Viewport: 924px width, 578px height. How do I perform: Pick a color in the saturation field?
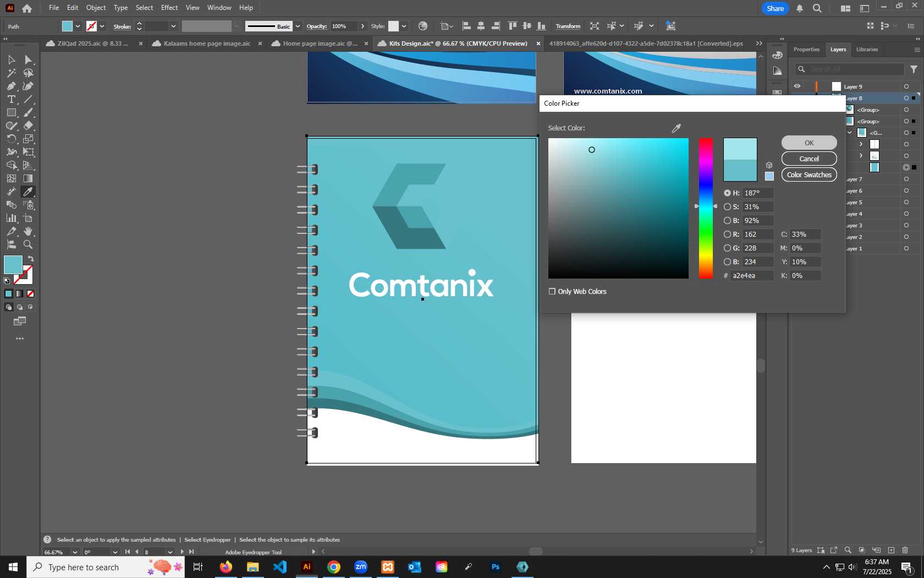tap(618, 208)
